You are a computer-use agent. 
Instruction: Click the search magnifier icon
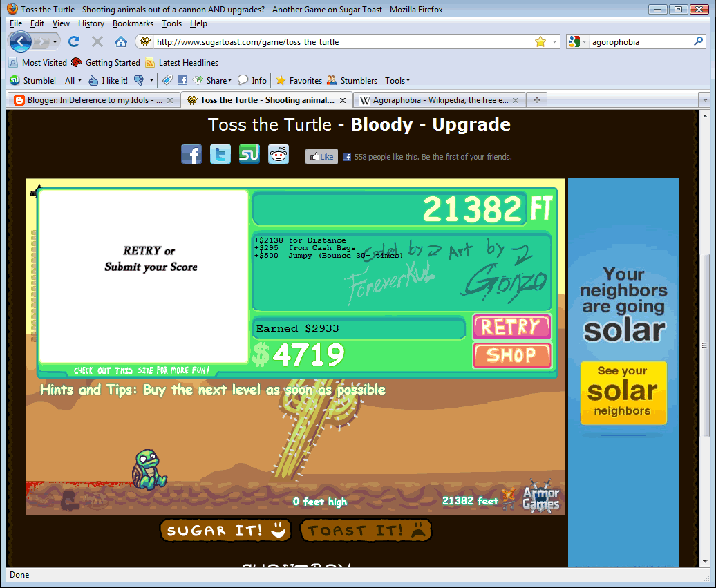click(x=698, y=41)
